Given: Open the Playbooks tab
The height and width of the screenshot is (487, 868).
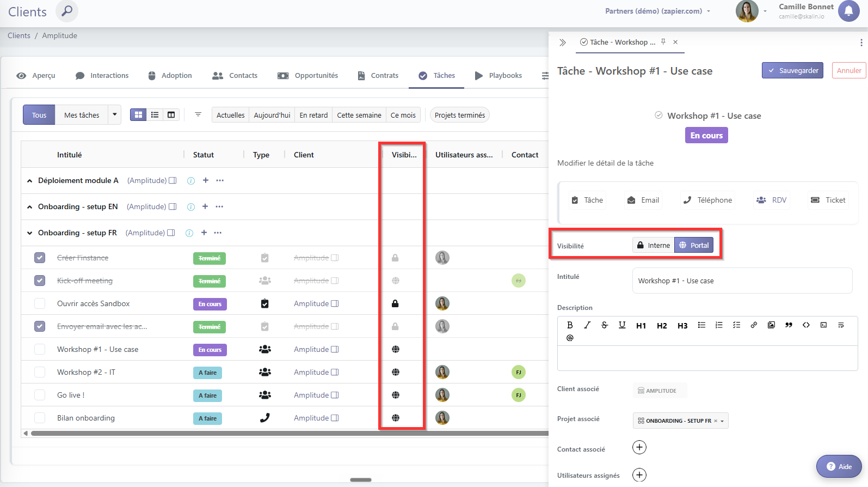Looking at the screenshot, I should [498, 76].
